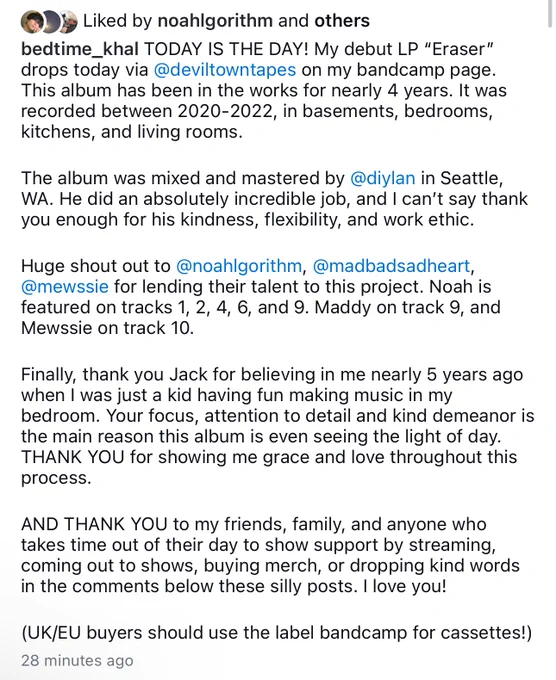Image resolution: width=556 pixels, height=680 pixels.
Task: Open the @mewssie profile mention
Action: tap(65, 287)
